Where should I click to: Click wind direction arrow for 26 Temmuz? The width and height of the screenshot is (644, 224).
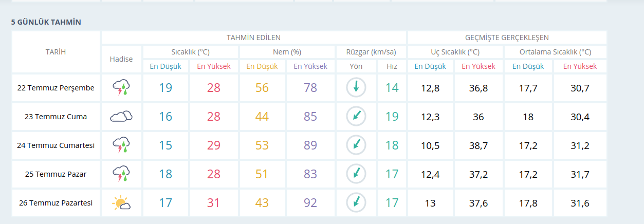(x=356, y=203)
